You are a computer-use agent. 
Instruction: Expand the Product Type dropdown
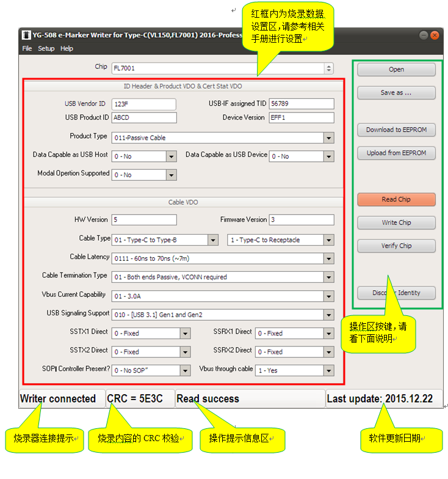point(329,138)
